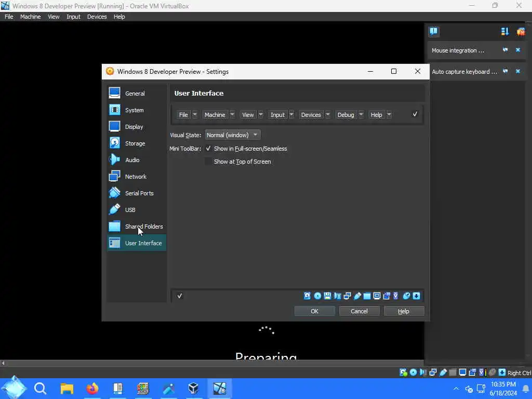532x399 pixels.
Task: Click the network adapter icon in the VM window status bar
Action: (x=433, y=372)
